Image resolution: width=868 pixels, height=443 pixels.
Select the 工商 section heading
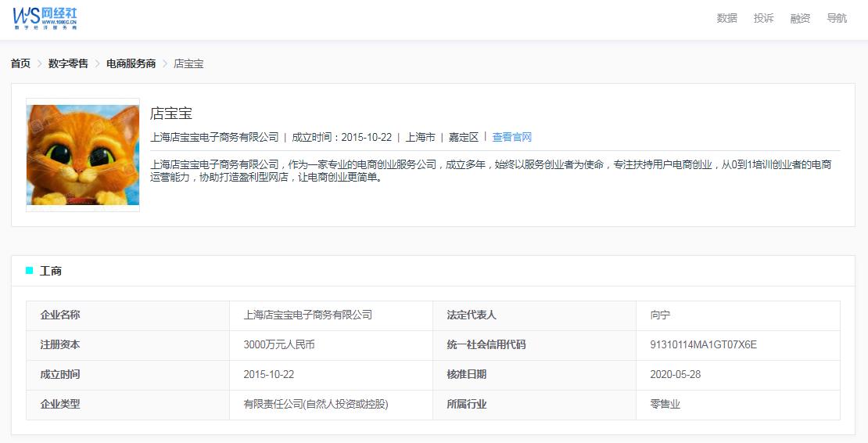pos(50,272)
